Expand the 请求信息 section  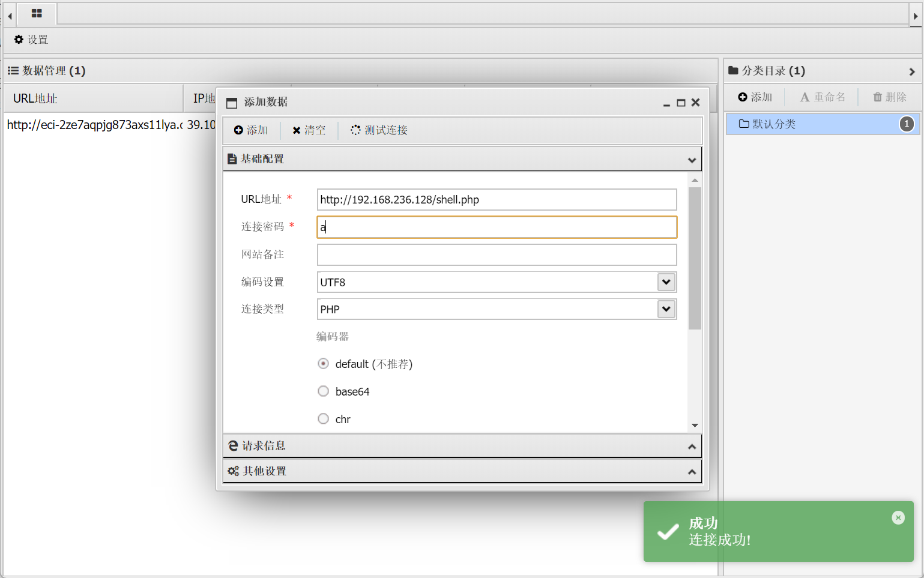click(462, 446)
